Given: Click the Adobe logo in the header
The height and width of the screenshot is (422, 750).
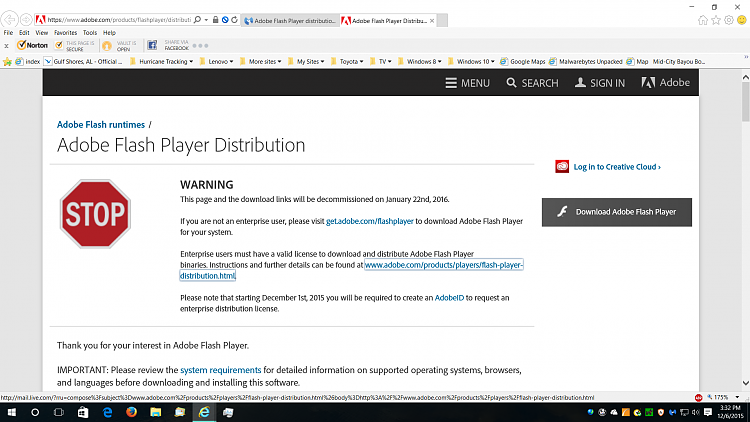Looking at the screenshot, I should 665,82.
